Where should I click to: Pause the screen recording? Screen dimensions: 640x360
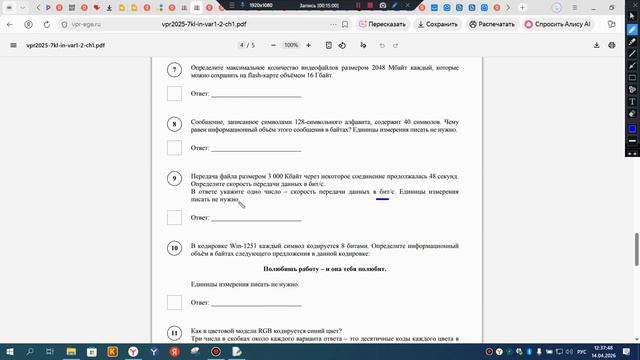(x=358, y=5)
